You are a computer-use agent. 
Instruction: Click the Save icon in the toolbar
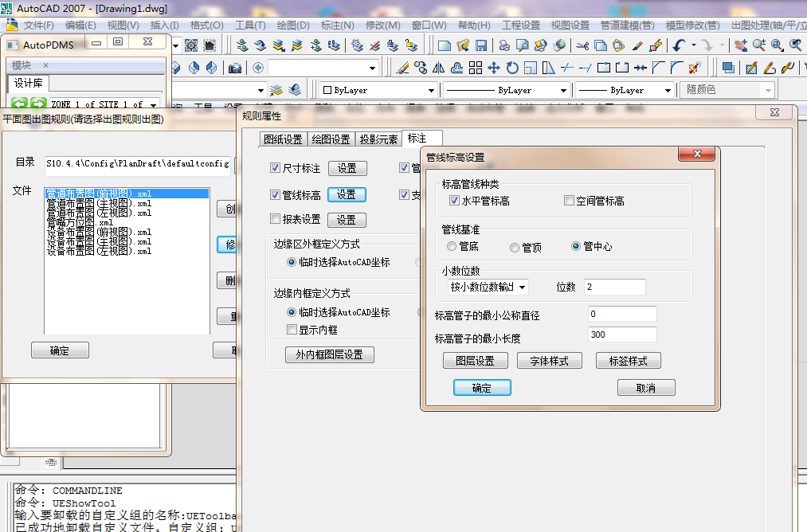[483, 45]
